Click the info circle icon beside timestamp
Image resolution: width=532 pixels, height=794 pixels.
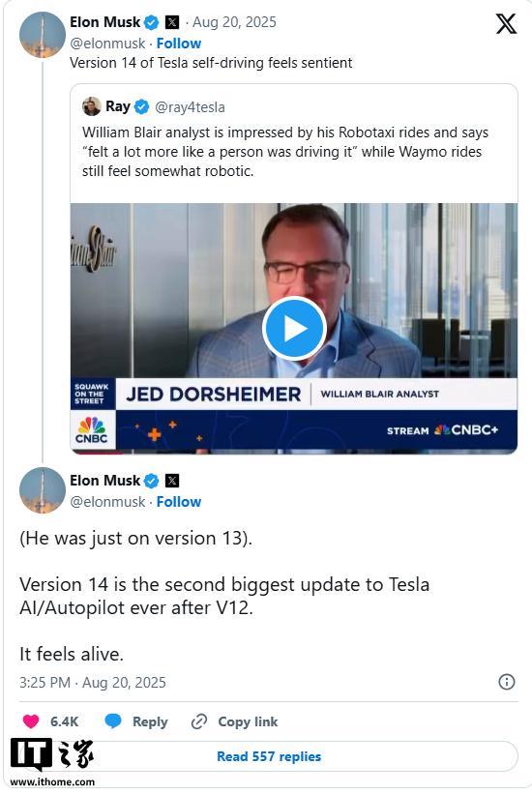pos(507,682)
